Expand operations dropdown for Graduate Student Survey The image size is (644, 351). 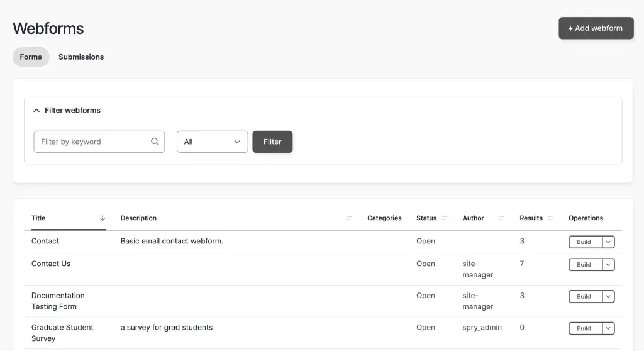608,328
